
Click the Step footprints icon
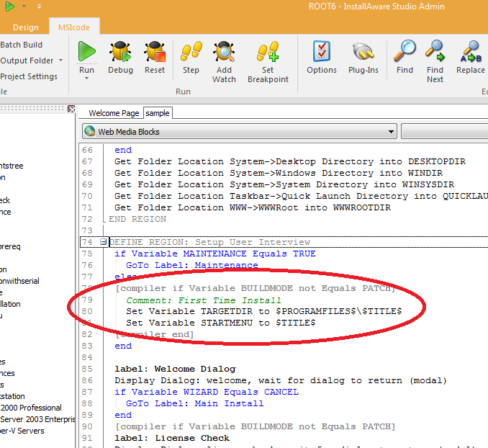(x=191, y=51)
